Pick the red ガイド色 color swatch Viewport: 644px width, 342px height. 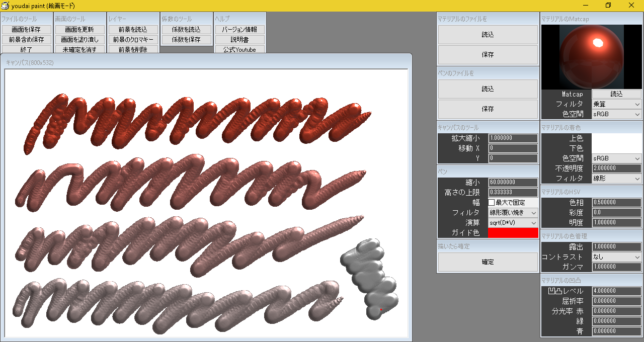513,232
